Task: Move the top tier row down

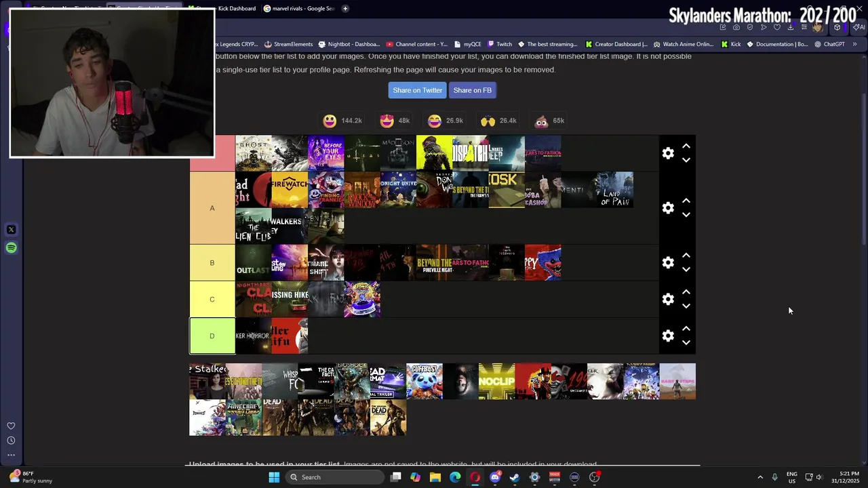Action: click(x=686, y=161)
